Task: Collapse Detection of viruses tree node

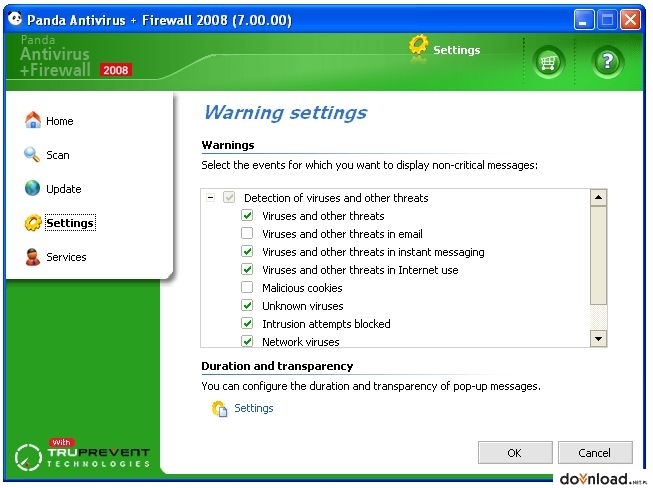Action: [211, 197]
